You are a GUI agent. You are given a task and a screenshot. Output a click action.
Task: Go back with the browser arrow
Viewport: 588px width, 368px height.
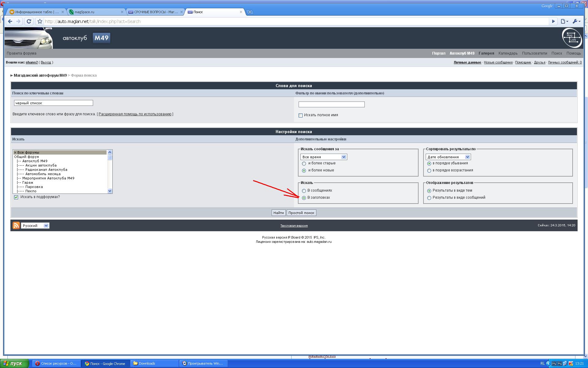[x=10, y=21]
